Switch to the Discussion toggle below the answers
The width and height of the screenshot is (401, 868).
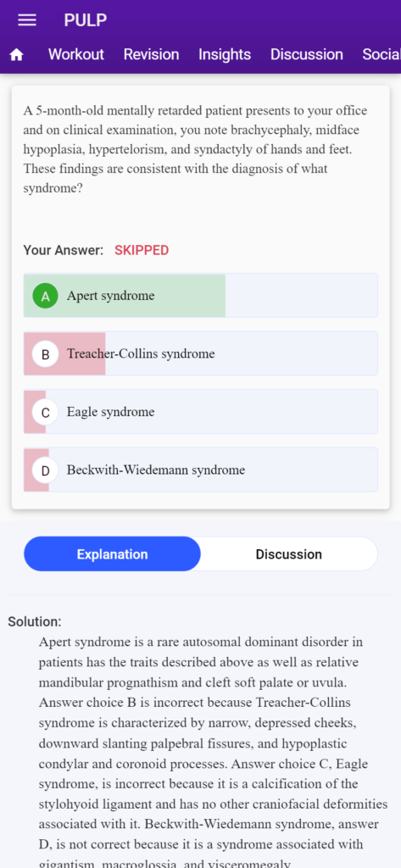coord(288,554)
